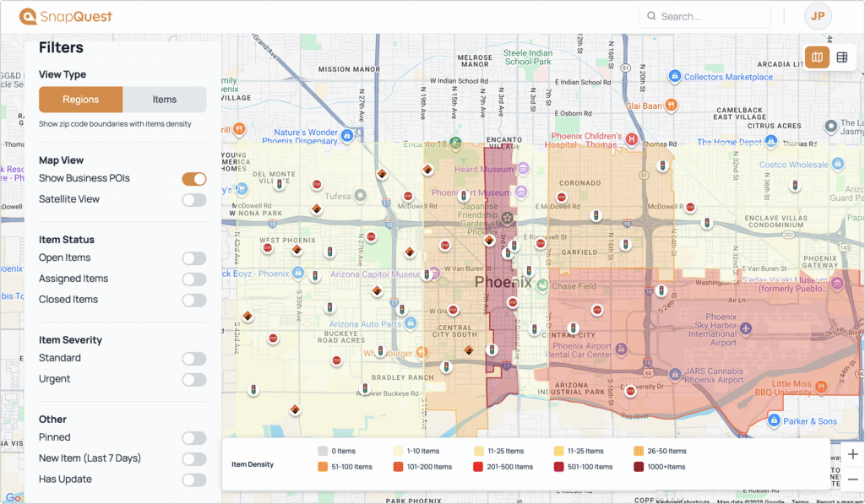
Task: Zoom in on the map
Action: coord(852,454)
